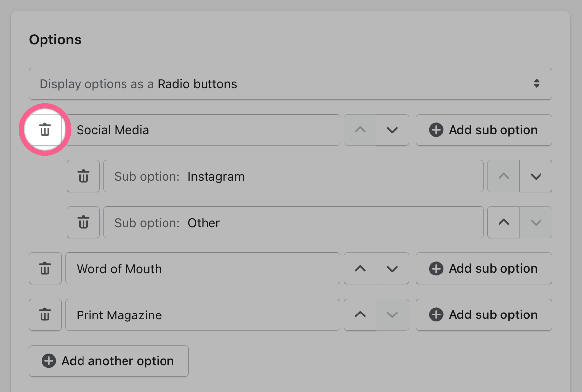Open the Display options as dropdown
This screenshot has width=582, height=392.
coord(290,84)
